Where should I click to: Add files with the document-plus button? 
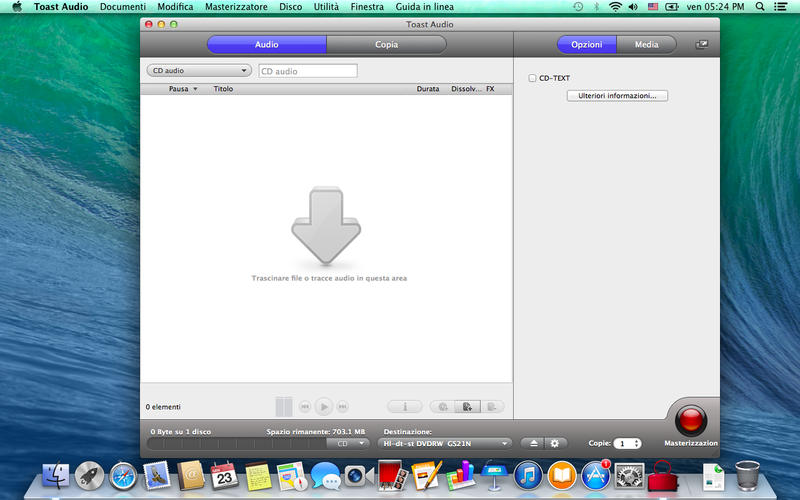(x=467, y=407)
